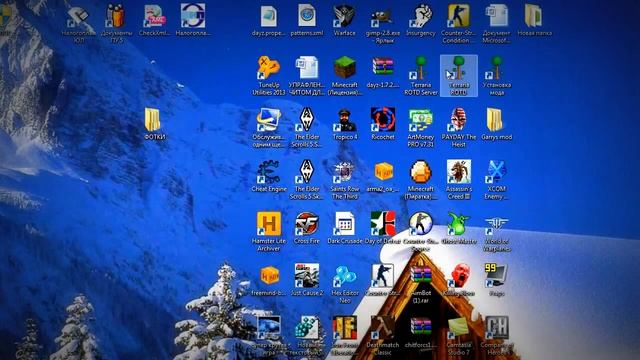Viewport: 640px width, 360px height.
Task: Launch Ghost Master shortcut
Action: (x=458, y=228)
